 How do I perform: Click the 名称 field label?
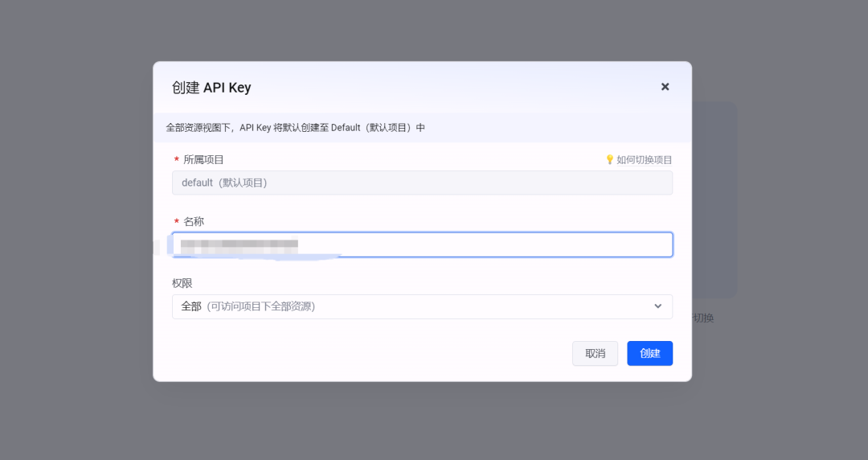point(194,222)
